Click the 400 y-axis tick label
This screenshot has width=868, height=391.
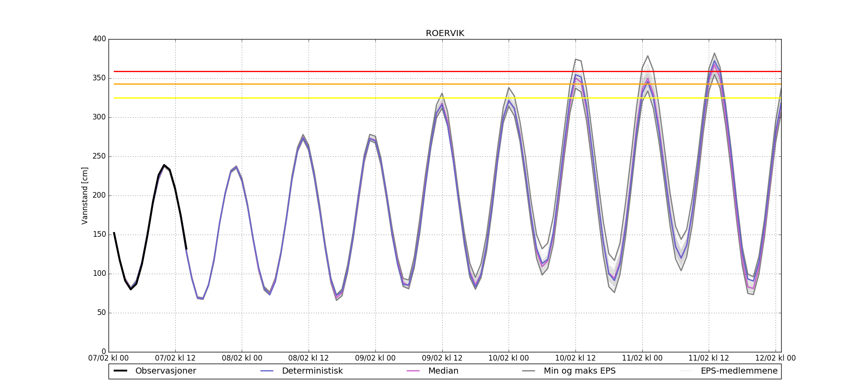[x=99, y=39]
